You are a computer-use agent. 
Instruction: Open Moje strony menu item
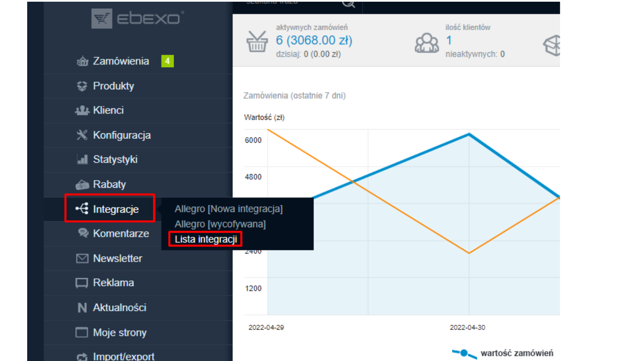click(120, 333)
